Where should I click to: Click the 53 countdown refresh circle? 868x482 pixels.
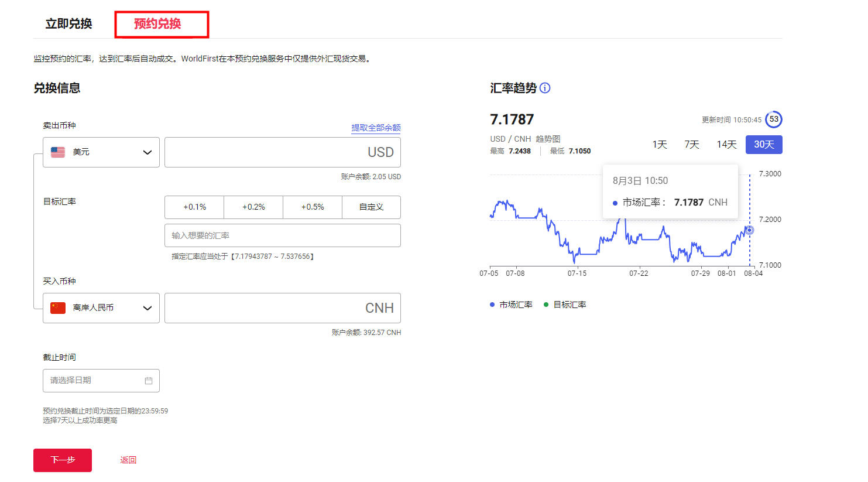[774, 119]
